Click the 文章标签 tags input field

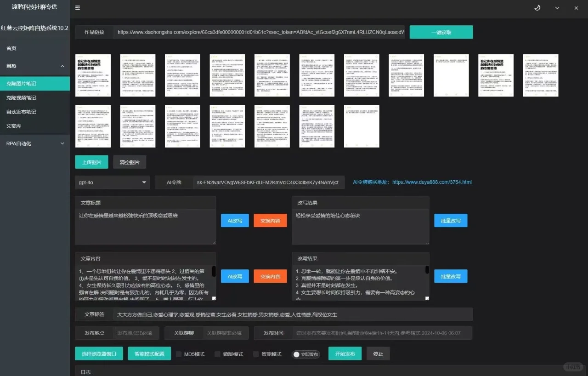pyautogui.click(x=293, y=314)
